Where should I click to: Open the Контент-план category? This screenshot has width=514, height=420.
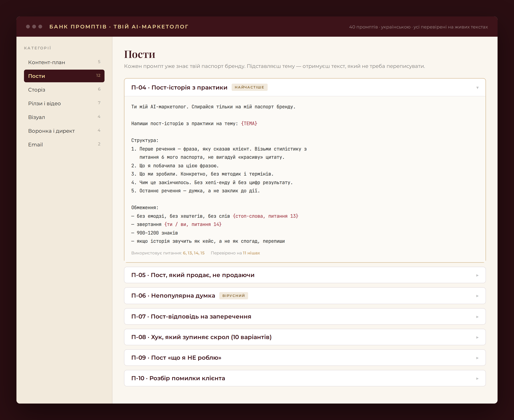64,62
